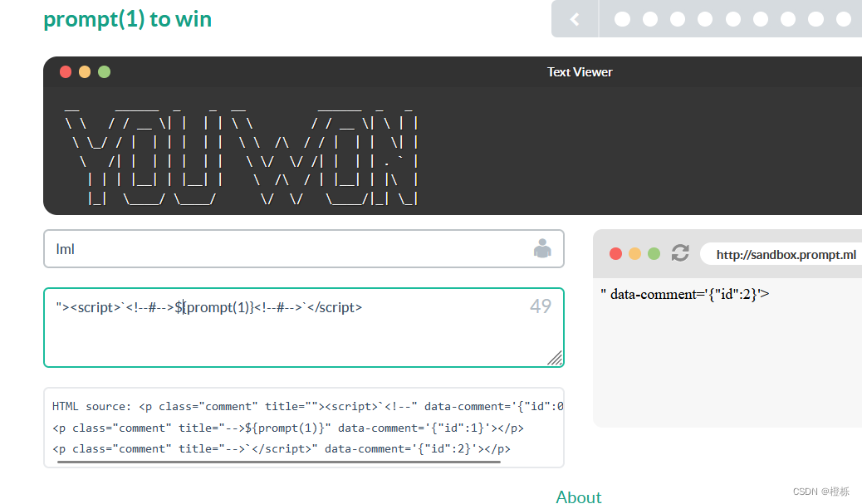The height and width of the screenshot is (504, 862).
Task: Click the red dot in Text Viewer
Action: tap(66, 72)
